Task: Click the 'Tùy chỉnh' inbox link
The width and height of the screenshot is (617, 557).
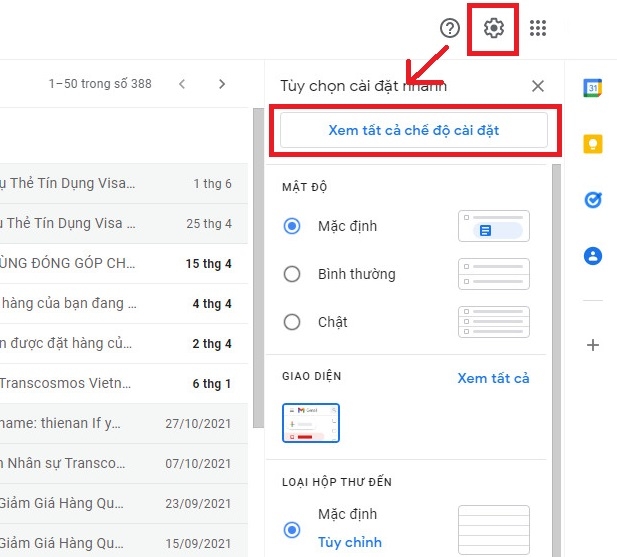Action: coord(350,542)
